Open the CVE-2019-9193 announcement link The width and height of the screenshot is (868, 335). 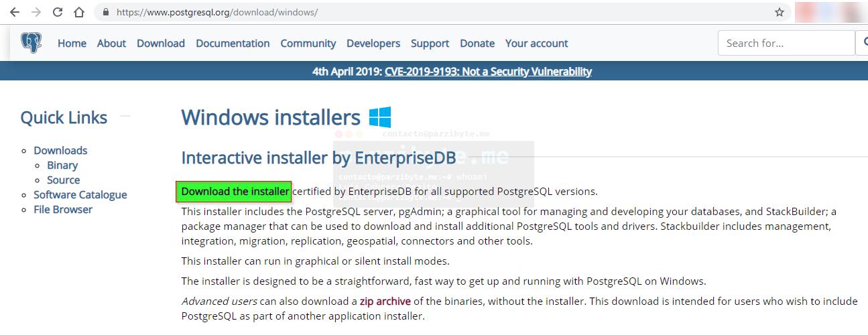488,72
